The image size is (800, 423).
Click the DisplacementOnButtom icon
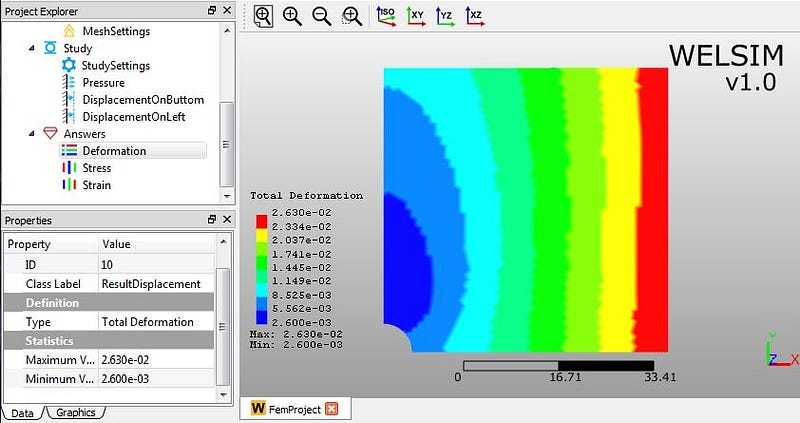69,99
